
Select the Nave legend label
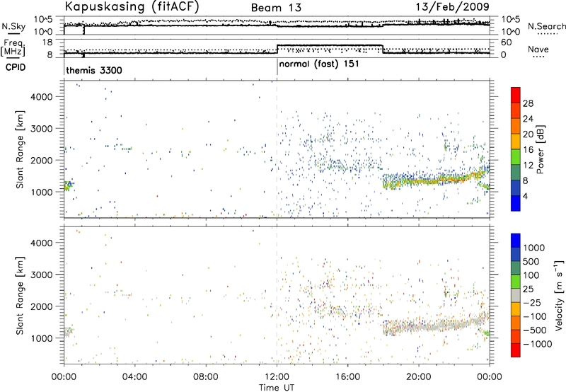tap(538, 49)
